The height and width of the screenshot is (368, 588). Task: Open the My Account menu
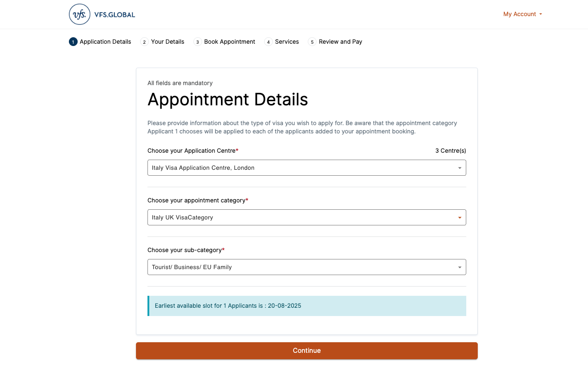click(x=522, y=14)
